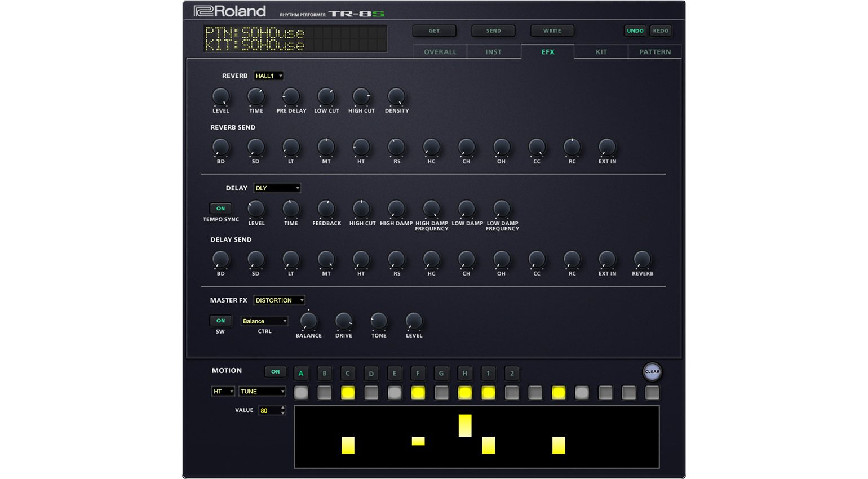Screen dimensions: 868x479
Task: Disable the MOTION ON switch
Action: 275,372
